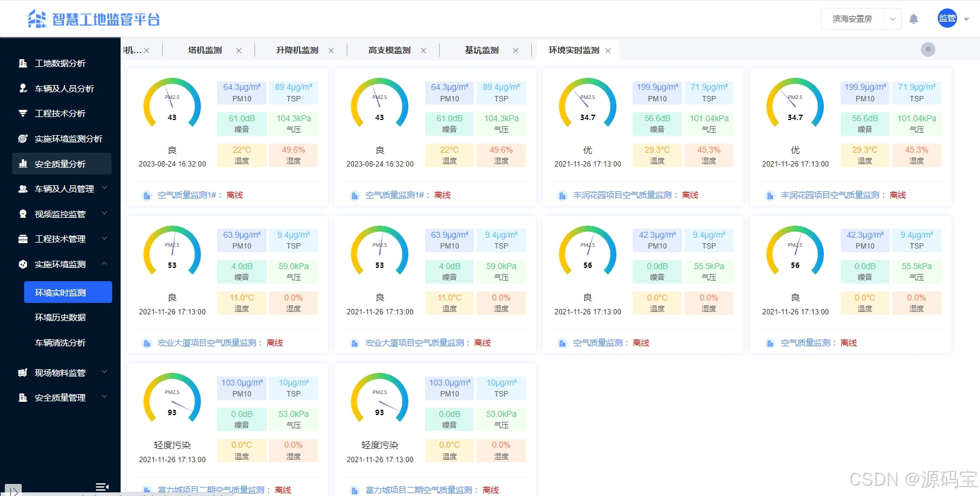Expand the 安全质量管理 menu chevron
Screen dimensions: 980x496
pos(104,397)
